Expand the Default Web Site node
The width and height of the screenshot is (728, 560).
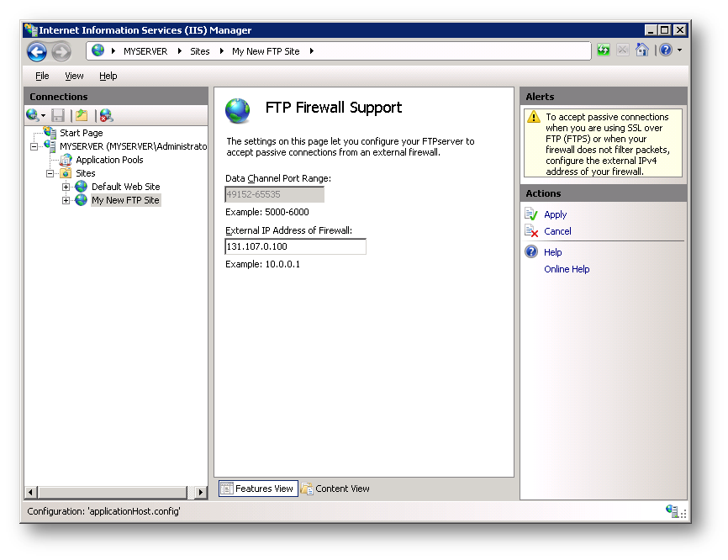click(66, 188)
